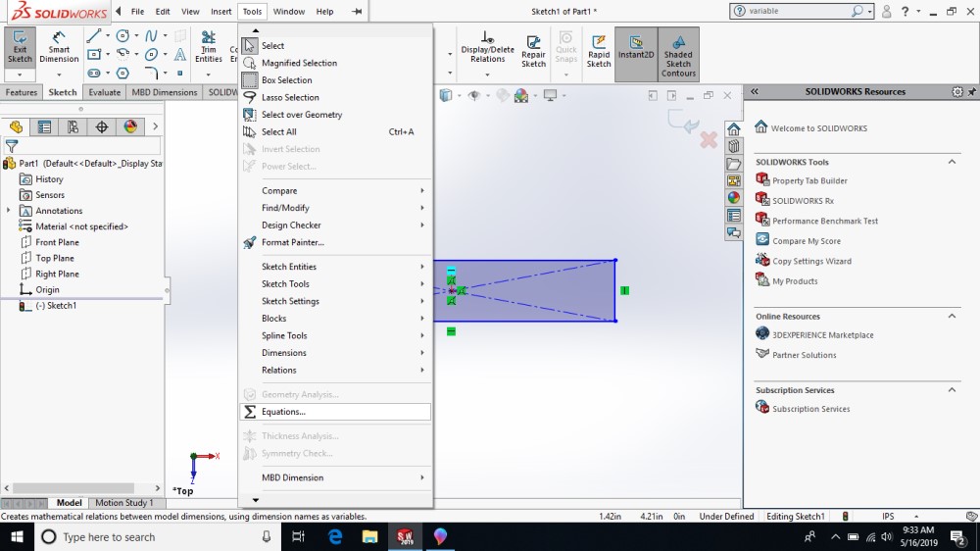The width and height of the screenshot is (980, 551).
Task: Click the help search input field
Action: pos(796,11)
